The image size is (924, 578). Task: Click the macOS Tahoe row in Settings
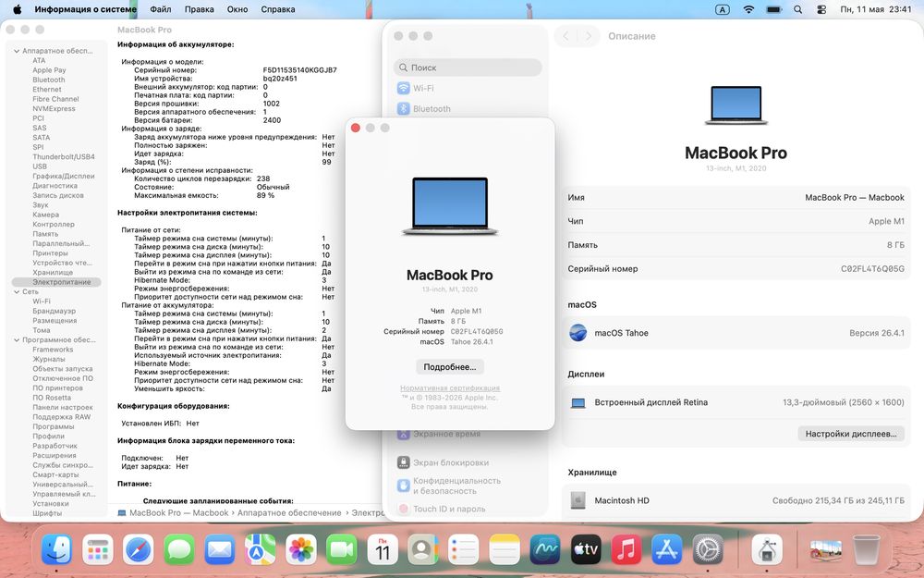(x=736, y=333)
